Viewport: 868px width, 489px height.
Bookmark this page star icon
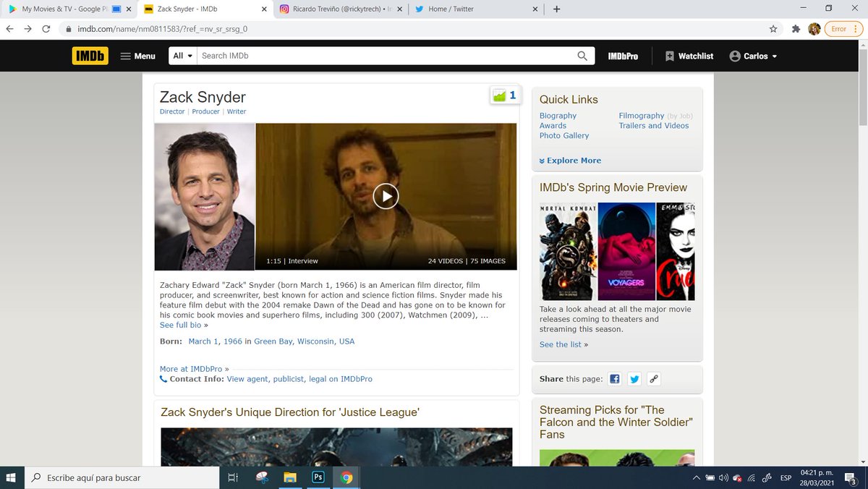tap(773, 29)
